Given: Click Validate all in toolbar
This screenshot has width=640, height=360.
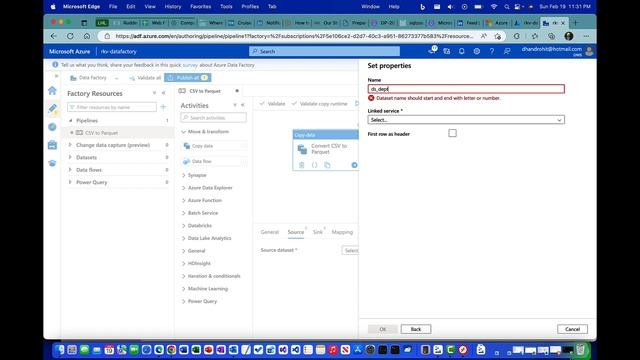Looking at the screenshot, I should 145,78.
